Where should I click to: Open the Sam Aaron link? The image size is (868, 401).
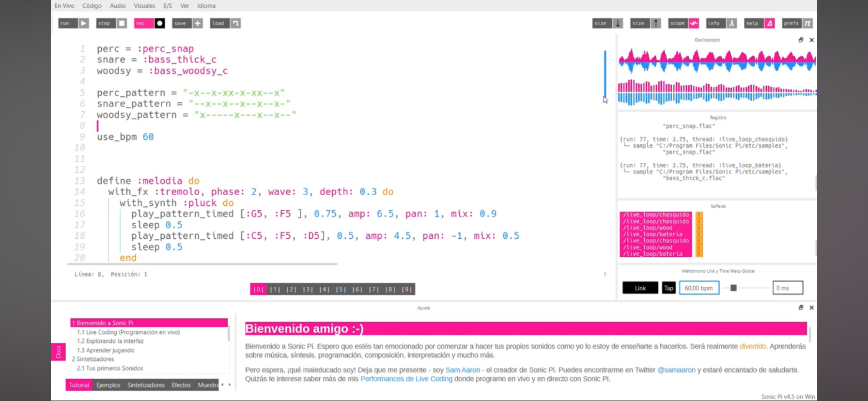coord(463,370)
